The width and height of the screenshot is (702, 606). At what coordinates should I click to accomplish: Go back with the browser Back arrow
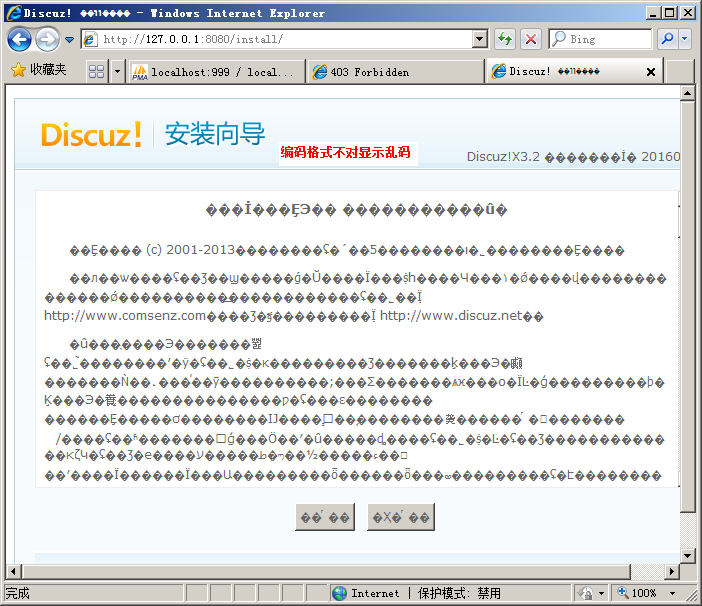pyautogui.click(x=19, y=39)
